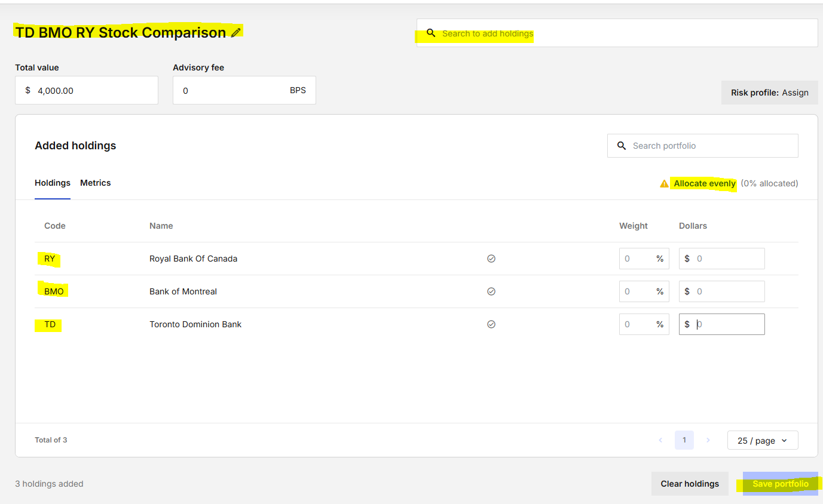The image size is (823, 504).
Task: Click the BMO ticker code
Action: point(54,291)
